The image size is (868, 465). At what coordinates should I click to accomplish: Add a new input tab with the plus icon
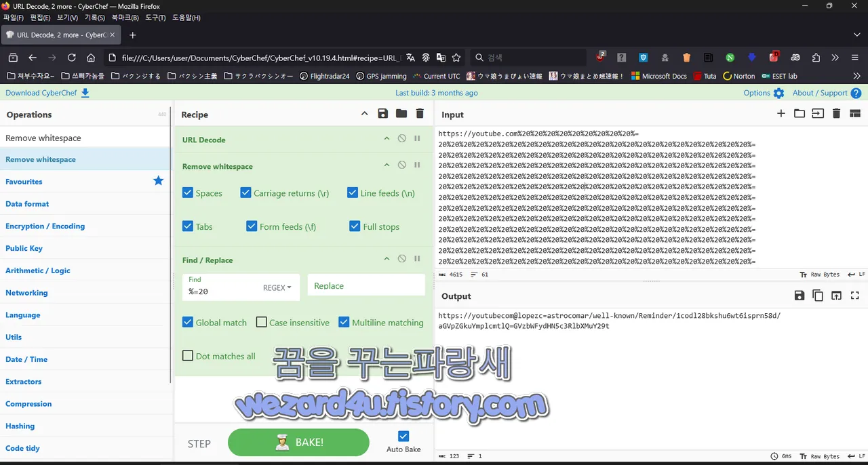tap(781, 114)
